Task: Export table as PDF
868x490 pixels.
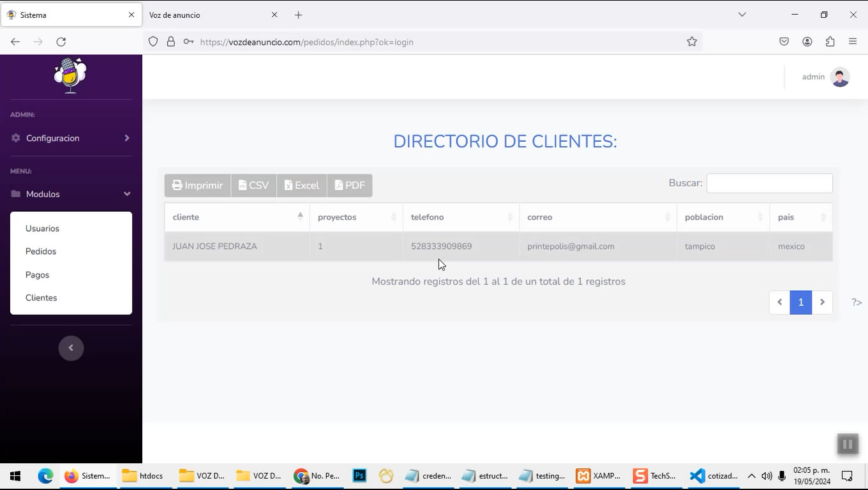Action: click(350, 186)
